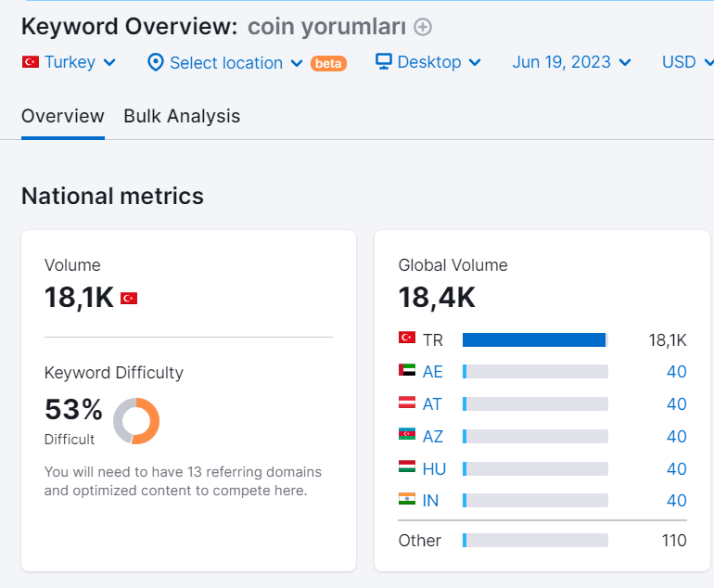Click the location pin icon

[156, 62]
